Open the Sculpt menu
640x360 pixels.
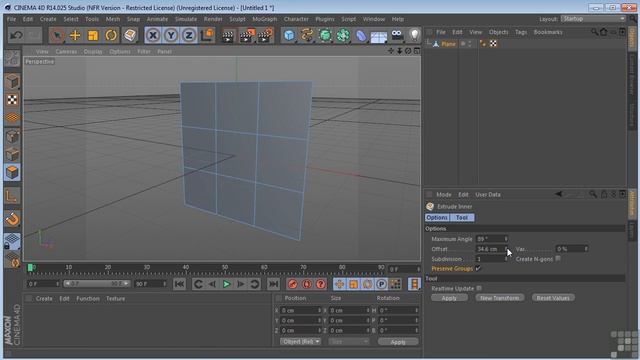(x=237, y=19)
